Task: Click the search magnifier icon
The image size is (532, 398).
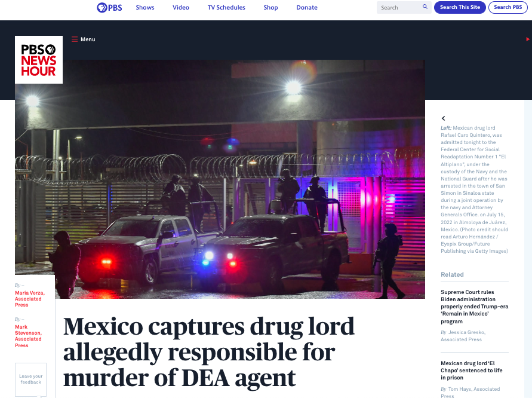Action: [425, 7]
